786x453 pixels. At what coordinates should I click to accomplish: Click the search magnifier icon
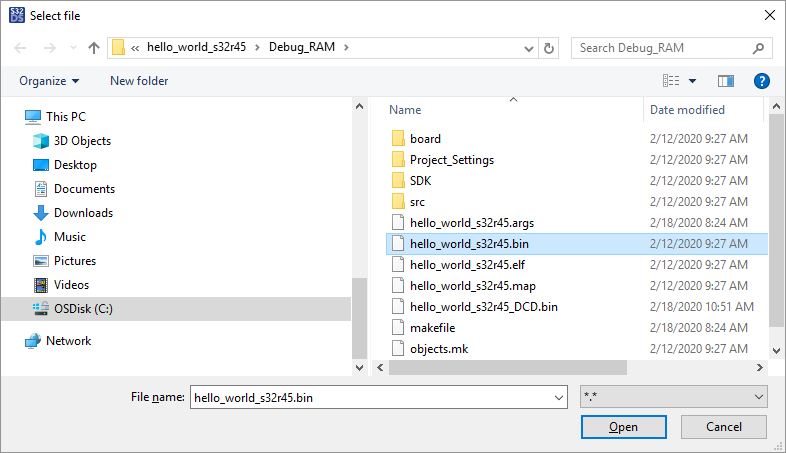pyautogui.click(x=758, y=48)
